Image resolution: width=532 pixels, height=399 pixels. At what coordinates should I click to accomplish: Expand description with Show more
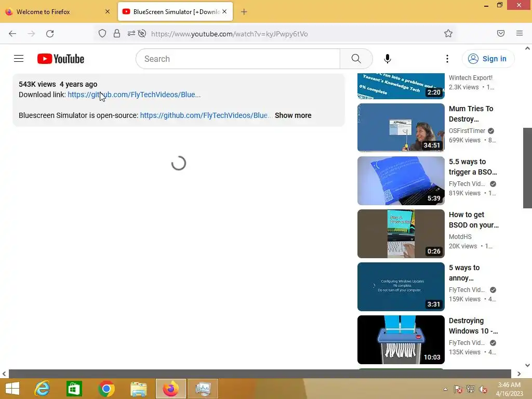coord(293,115)
